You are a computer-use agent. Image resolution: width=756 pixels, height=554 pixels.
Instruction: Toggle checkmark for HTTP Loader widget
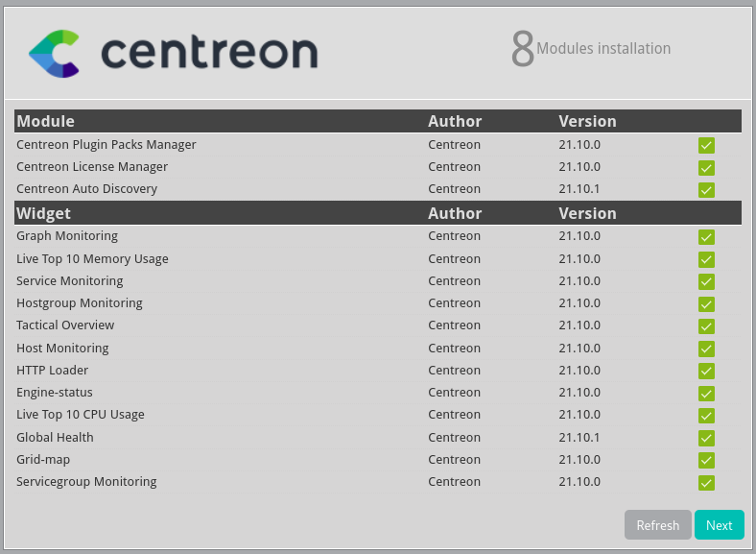coord(706,372)
